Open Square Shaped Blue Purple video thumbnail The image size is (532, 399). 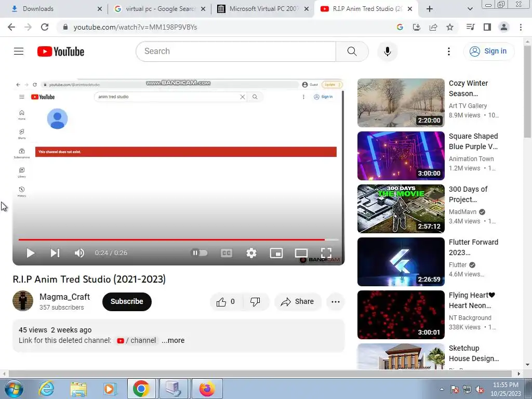[401, 156]
